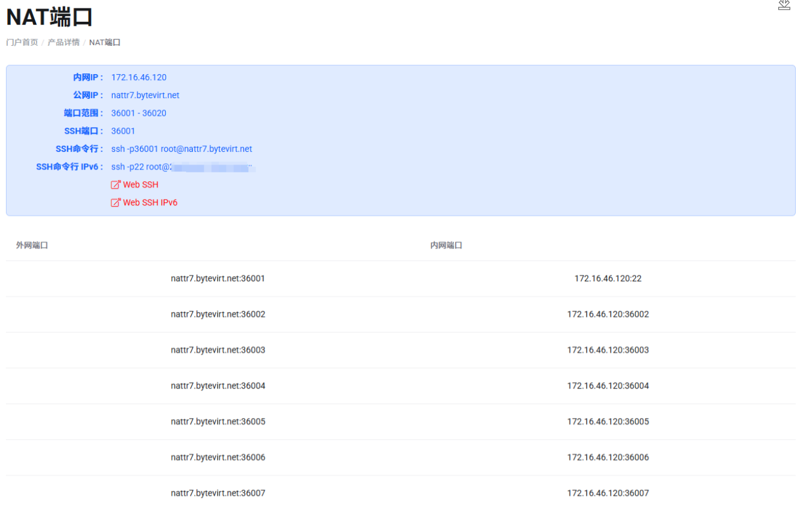Click the download icon in the top-right corner
The width and height of the screenshot is (812, 506).
pyautogui.click(x=784, y=5)
